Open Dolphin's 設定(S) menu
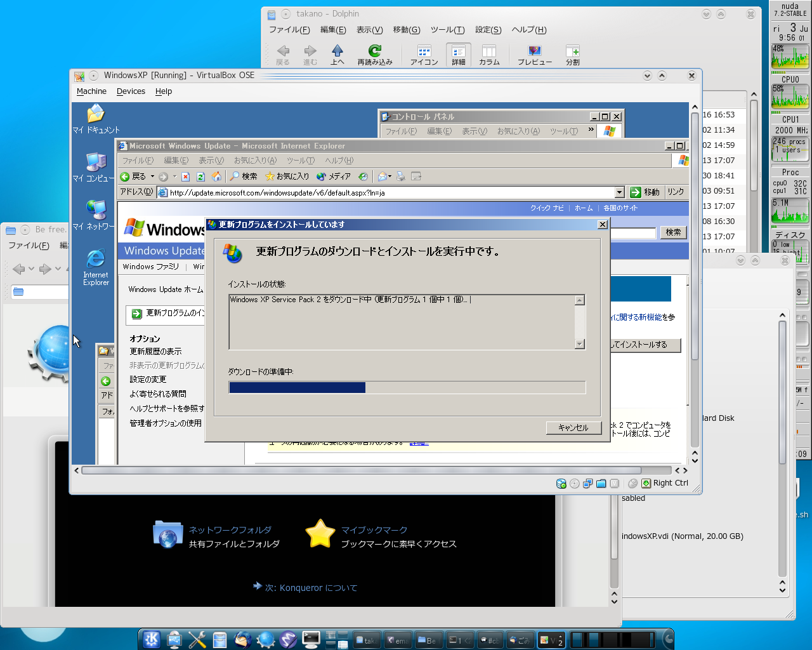 tap(488, 30)
